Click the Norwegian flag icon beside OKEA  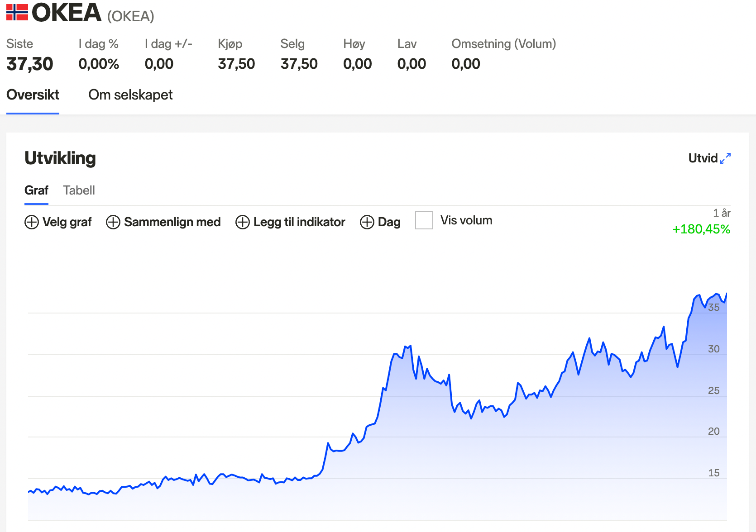click(17, 12)
